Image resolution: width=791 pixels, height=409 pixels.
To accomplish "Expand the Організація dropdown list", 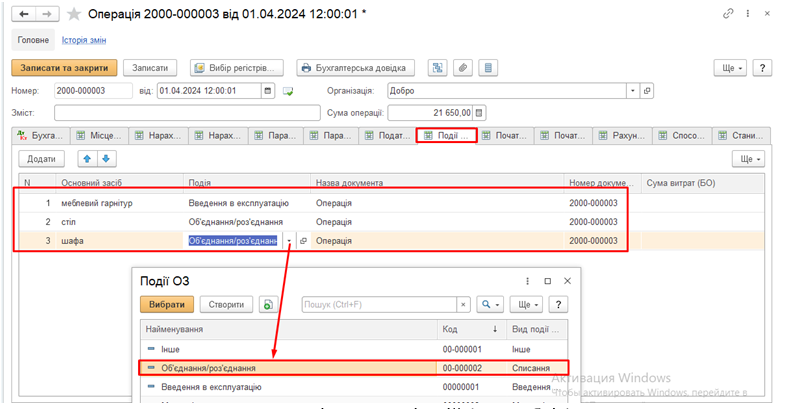I will click(x=632, y=91).
